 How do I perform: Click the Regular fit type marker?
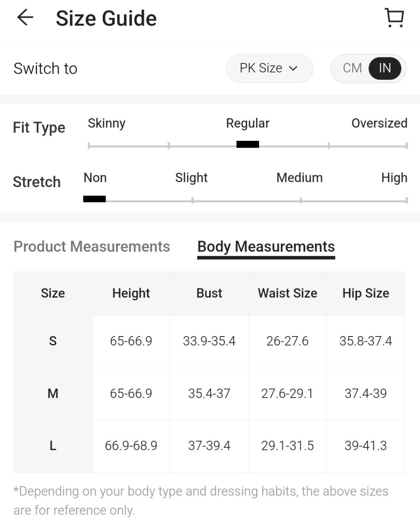[x=248, y=144]
